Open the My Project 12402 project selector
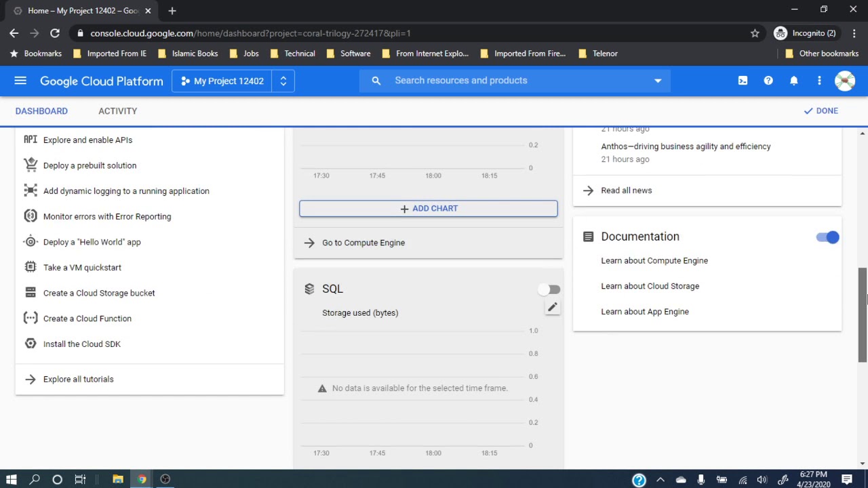Viewport: 868px width, 488px height. coord(222,81)
